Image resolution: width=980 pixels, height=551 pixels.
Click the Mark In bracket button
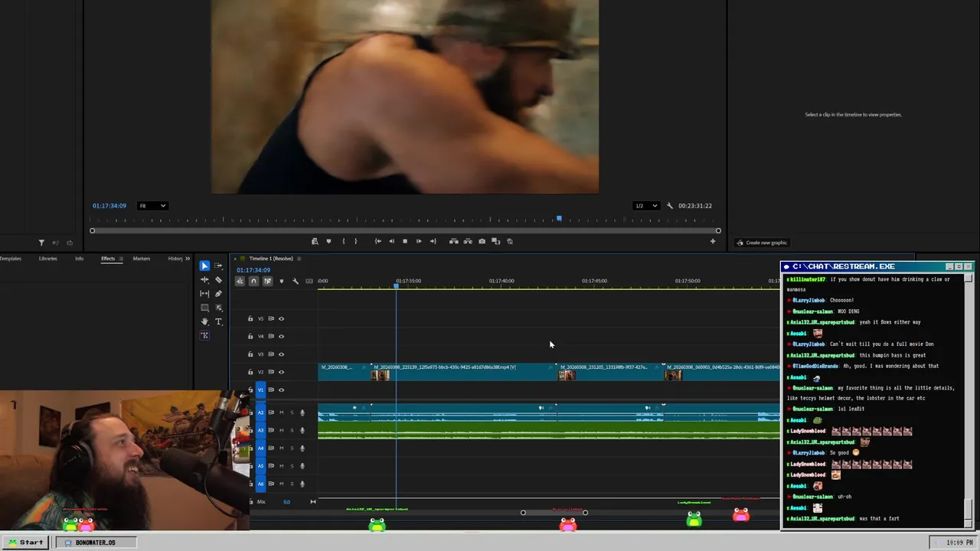pos(343,241)
